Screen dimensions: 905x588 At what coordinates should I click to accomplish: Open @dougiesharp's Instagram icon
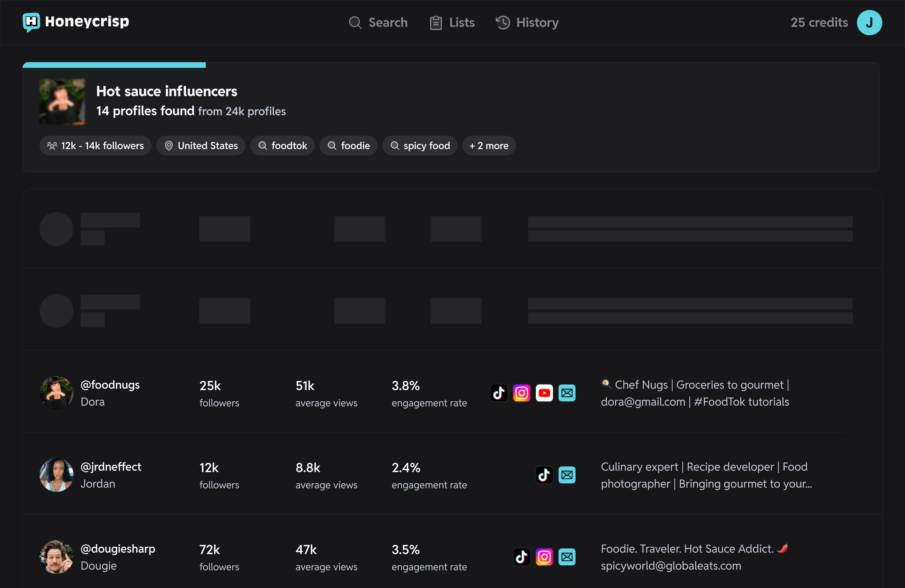click(544, 557)
